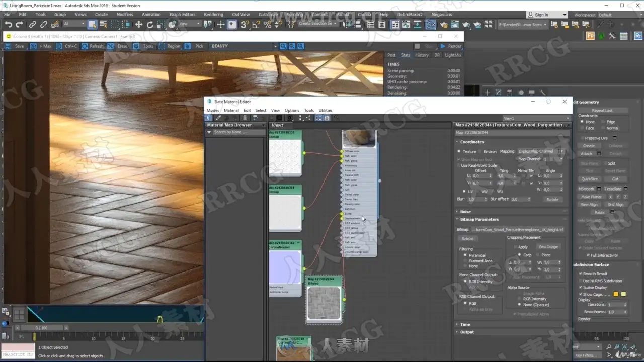Screen dimensions: 644x362
Task: Click Angle Snap toggle in main toolbar
Action: tap(256, 24)
